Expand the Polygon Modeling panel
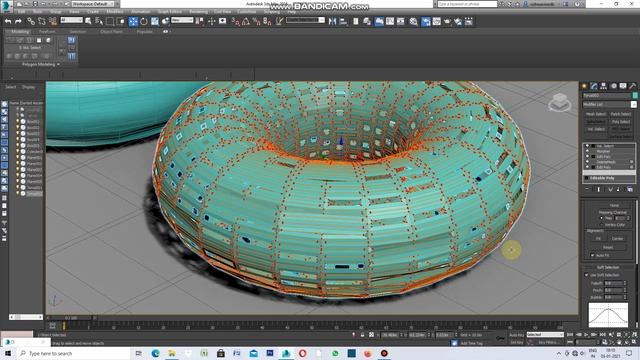Viewport: 640px width, 360px height. 41,64
